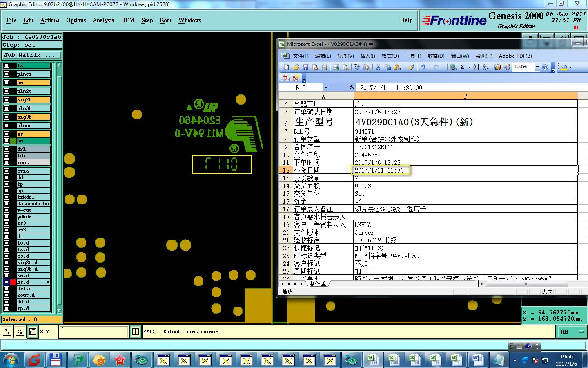Toggle the checkbox for layer bs.d
588x368 pixels.
7,282
